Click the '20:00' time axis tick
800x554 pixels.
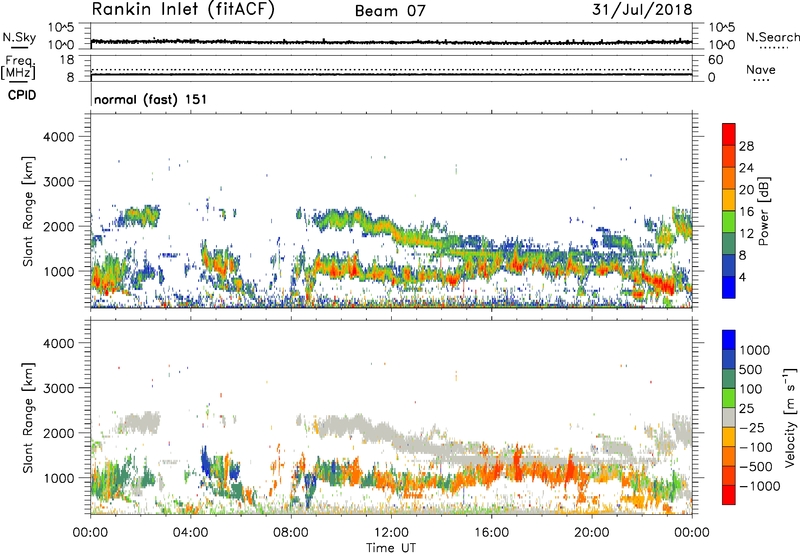(x=592, y=533)
